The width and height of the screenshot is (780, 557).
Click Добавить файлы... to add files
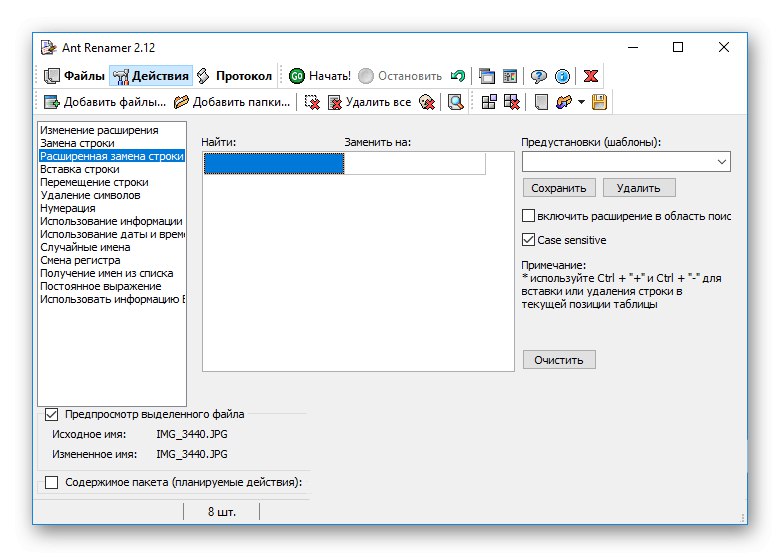coord(105,102)
